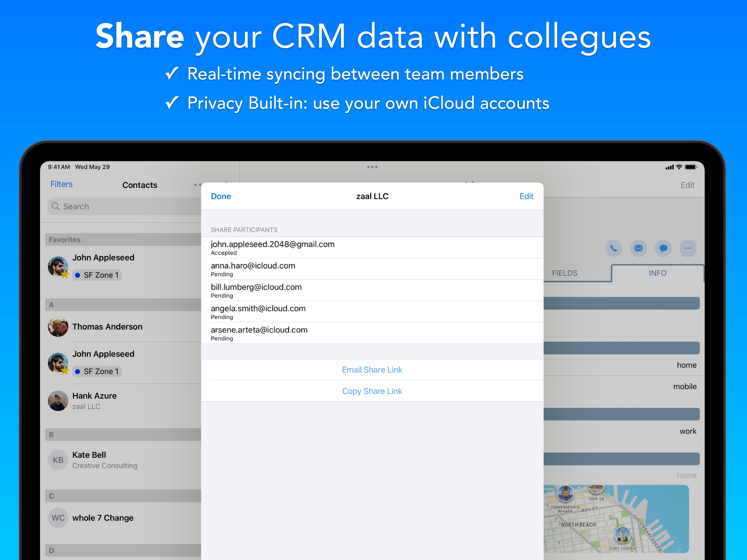Open the more options ellipsis icon

[688, 248]
